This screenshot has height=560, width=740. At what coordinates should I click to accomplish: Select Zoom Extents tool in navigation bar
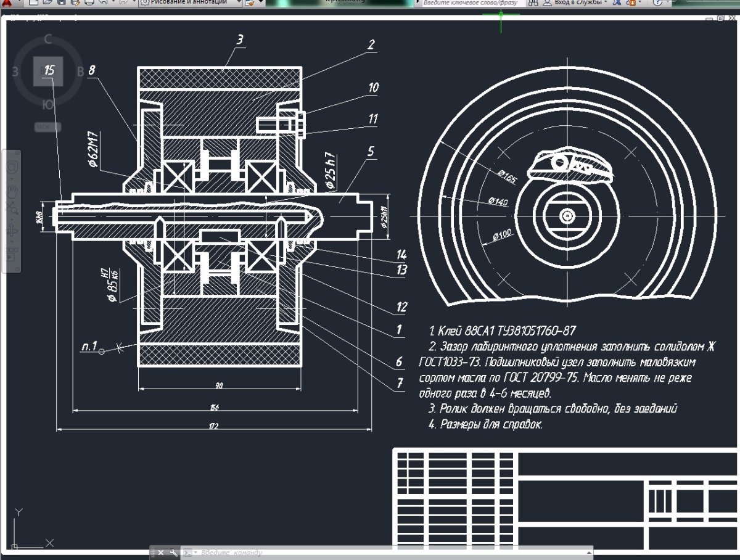[x=12, y=208]
